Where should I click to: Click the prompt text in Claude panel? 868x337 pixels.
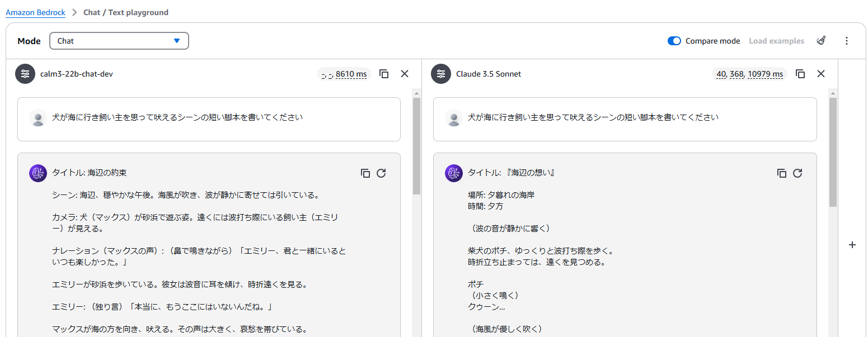click(x=593, y=118)
